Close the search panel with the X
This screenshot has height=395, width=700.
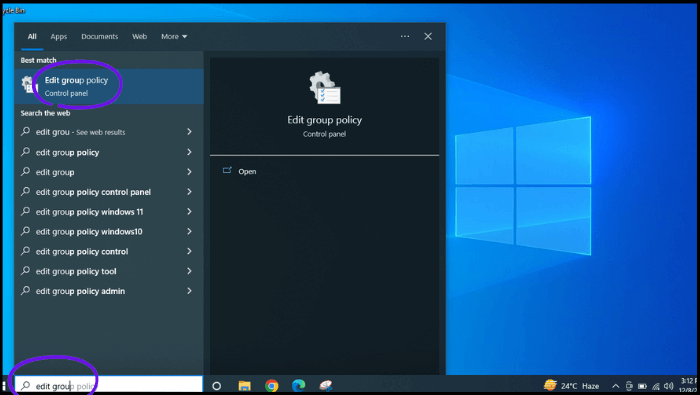(428, 36)
